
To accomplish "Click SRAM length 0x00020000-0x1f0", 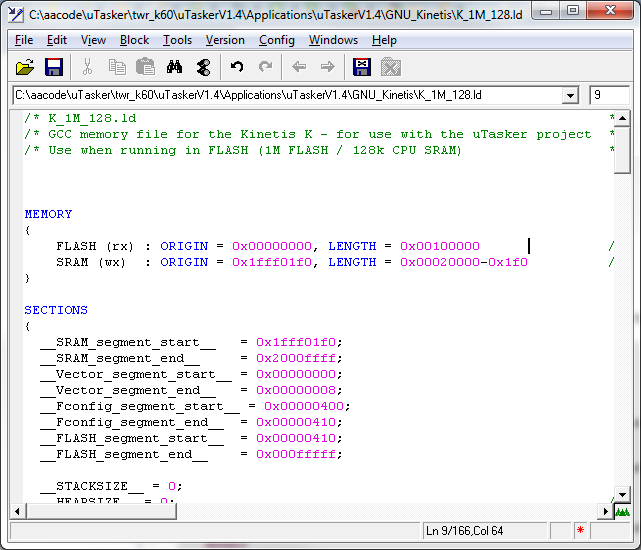I will tap(464, 262).
